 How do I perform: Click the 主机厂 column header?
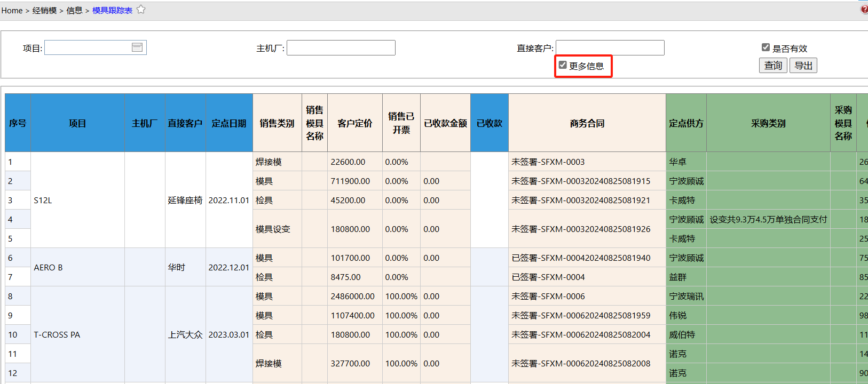145,123
